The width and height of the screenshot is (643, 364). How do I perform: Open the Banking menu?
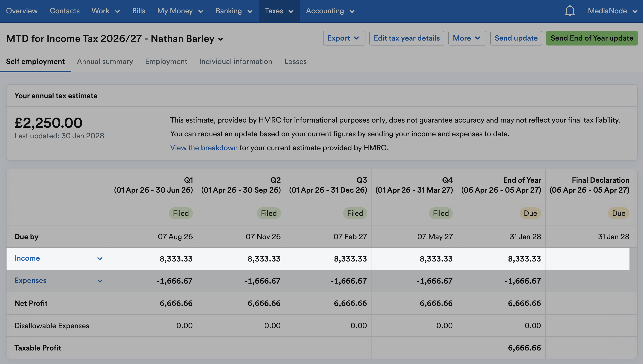tap(234, 11)
